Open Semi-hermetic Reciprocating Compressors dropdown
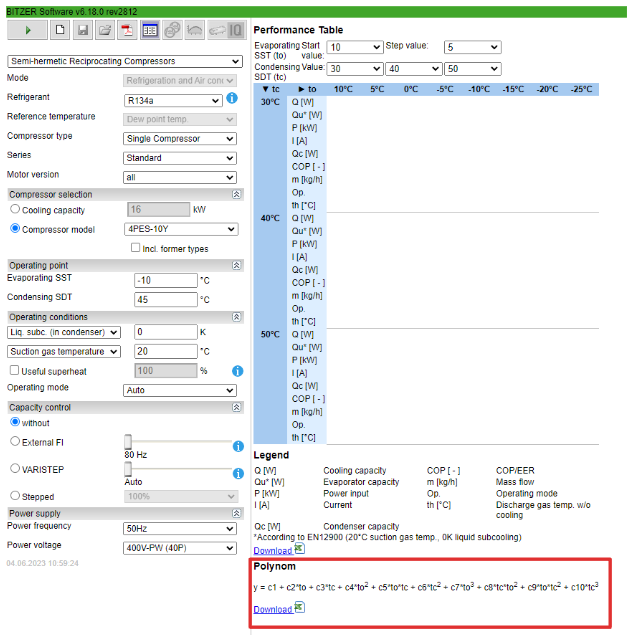Viewport: 637px width, 635px height. [125, 61]
